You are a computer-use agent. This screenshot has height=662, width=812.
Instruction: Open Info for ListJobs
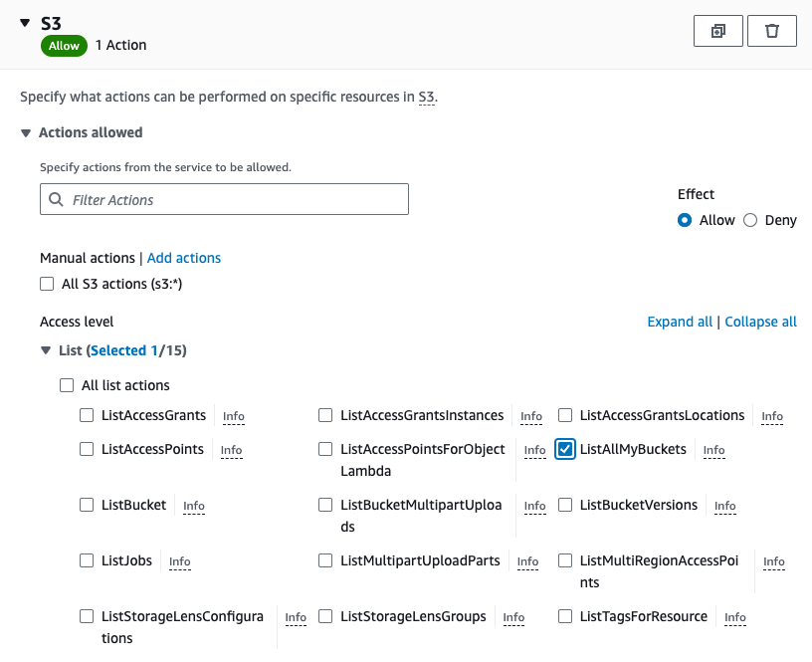pyautogui.click(x=180, y=562)
